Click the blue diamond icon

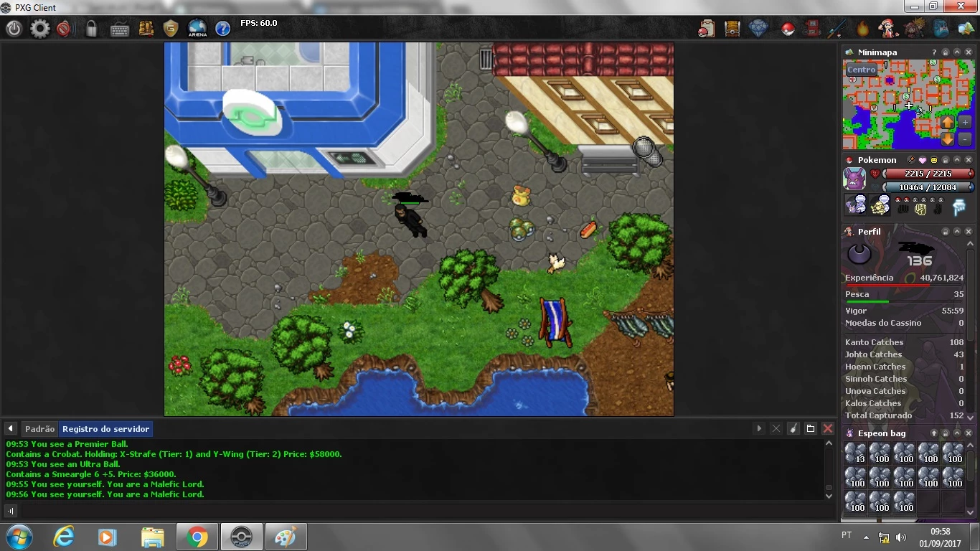(758, 29)
